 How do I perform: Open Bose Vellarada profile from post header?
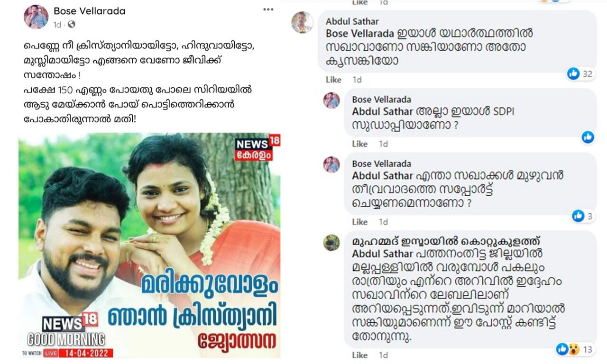tap(90, 11)
